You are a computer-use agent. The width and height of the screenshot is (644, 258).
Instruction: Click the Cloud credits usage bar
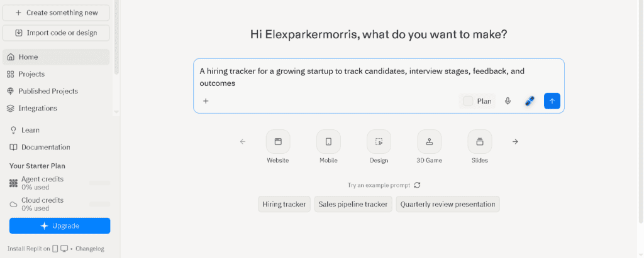coord(100,204)
